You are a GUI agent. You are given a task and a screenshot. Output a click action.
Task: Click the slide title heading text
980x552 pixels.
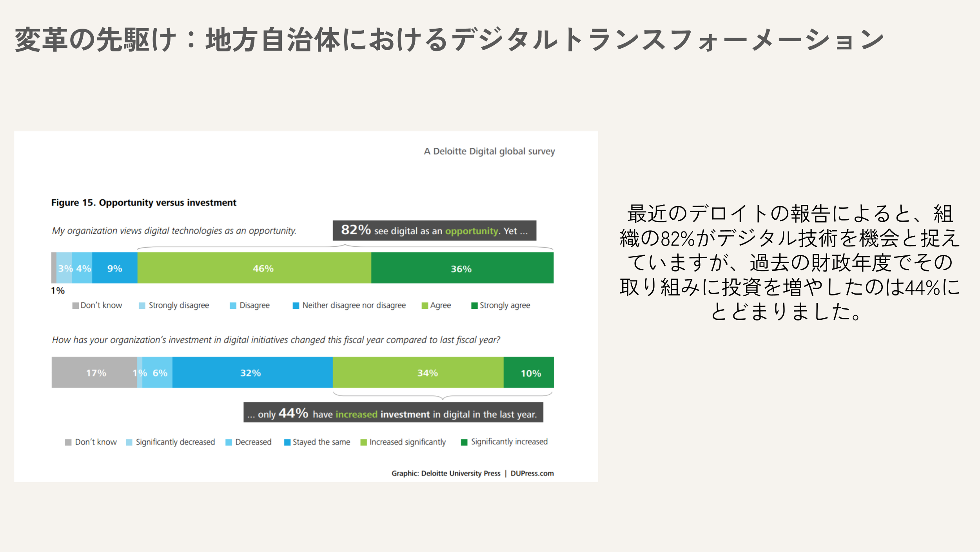pos(449,40)
